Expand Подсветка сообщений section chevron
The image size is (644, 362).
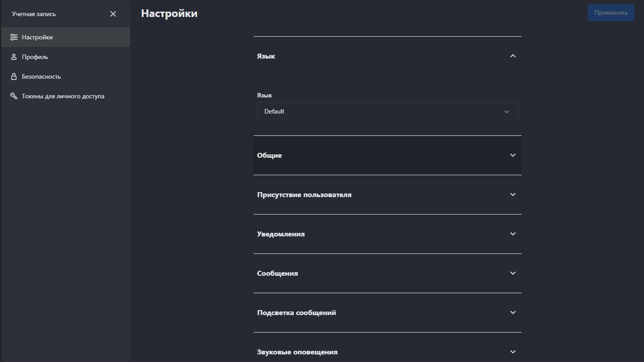tap(513, 312)
